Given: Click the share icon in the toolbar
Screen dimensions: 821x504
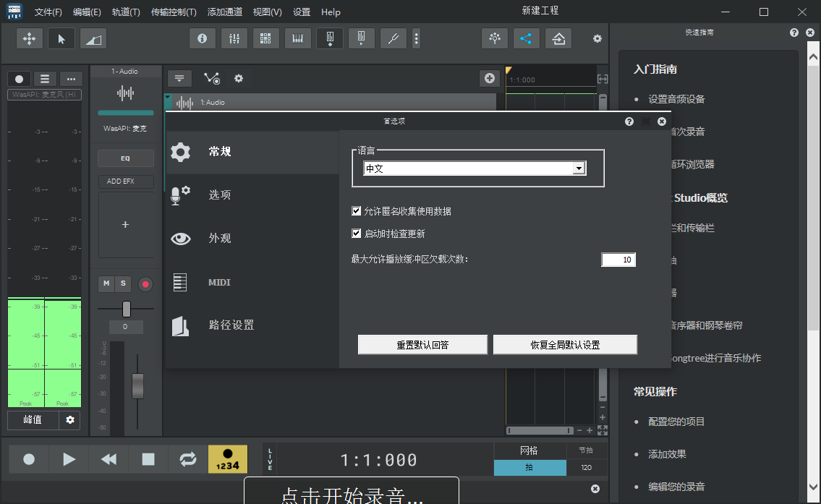Looking at the screenshot, I should coord(526,38).
